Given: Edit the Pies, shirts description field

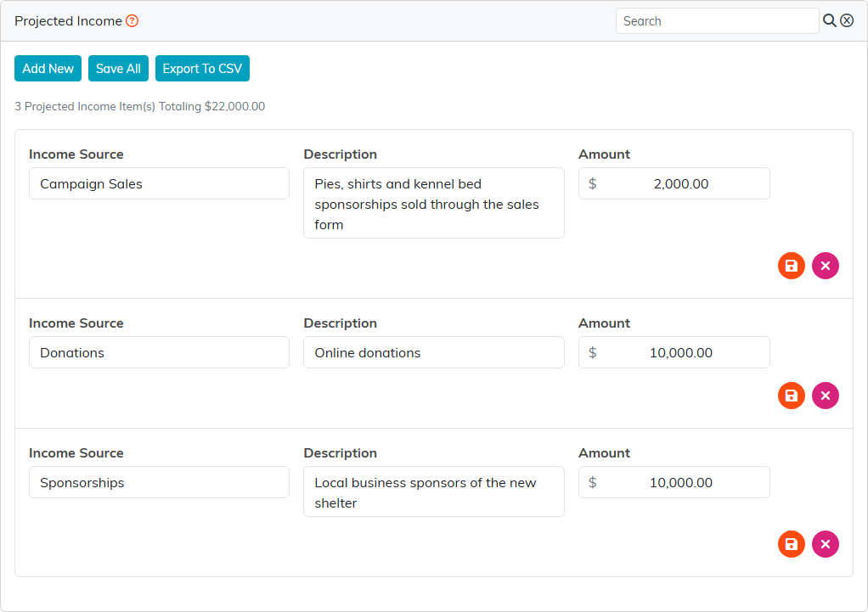Looking at the screenshot, I should click(x=434, y=203).
